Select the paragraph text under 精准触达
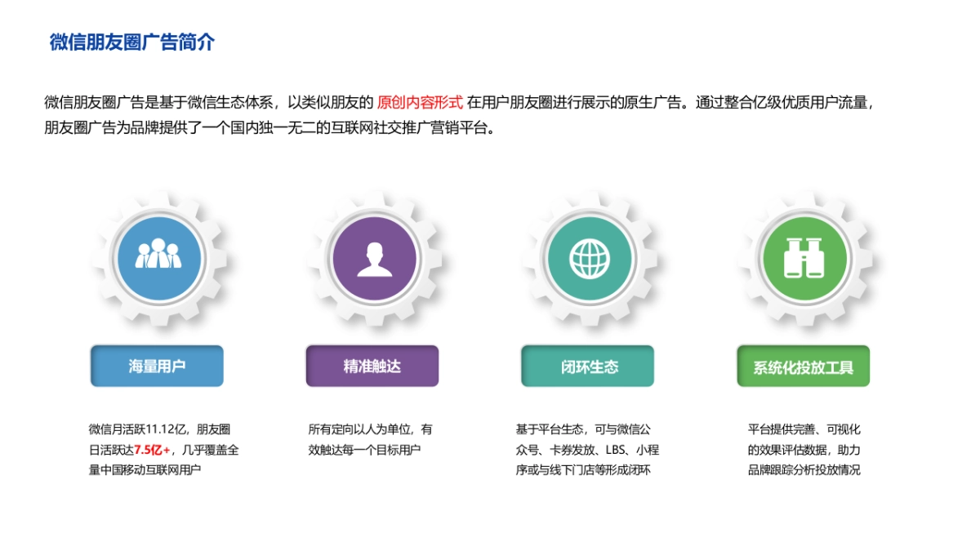The width and height of the screenshot is (980, 551). (x=370, y=439)
